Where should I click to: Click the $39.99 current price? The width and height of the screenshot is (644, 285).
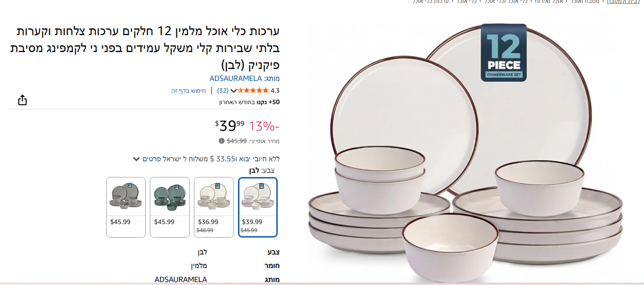(x=230, y=125)
